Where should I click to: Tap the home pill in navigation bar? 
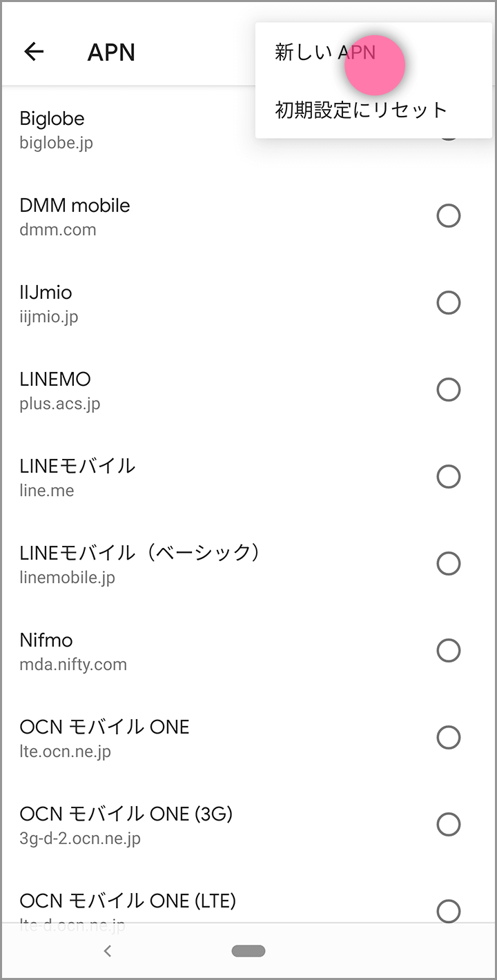tap(248, 951)
